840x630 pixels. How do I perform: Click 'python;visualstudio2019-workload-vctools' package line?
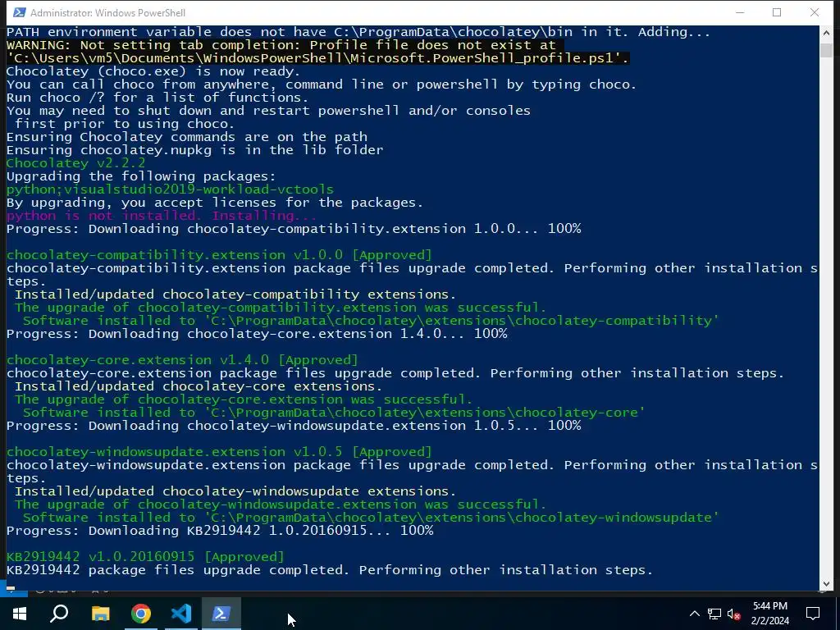point(170,189)
